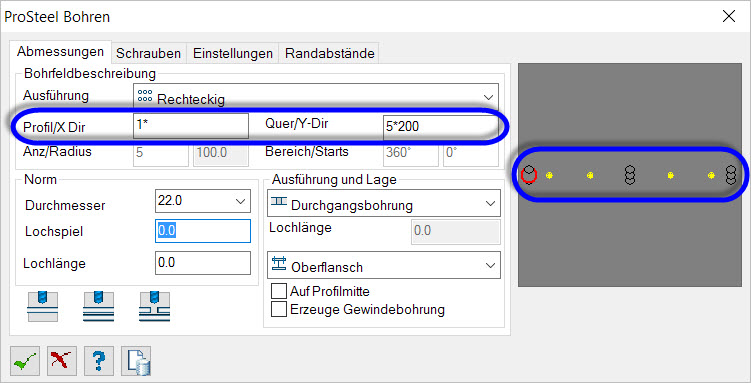This screenshot has width=751, height=383.
Task: Open the Einstellungen tab
Action: [x=233, y=53]
